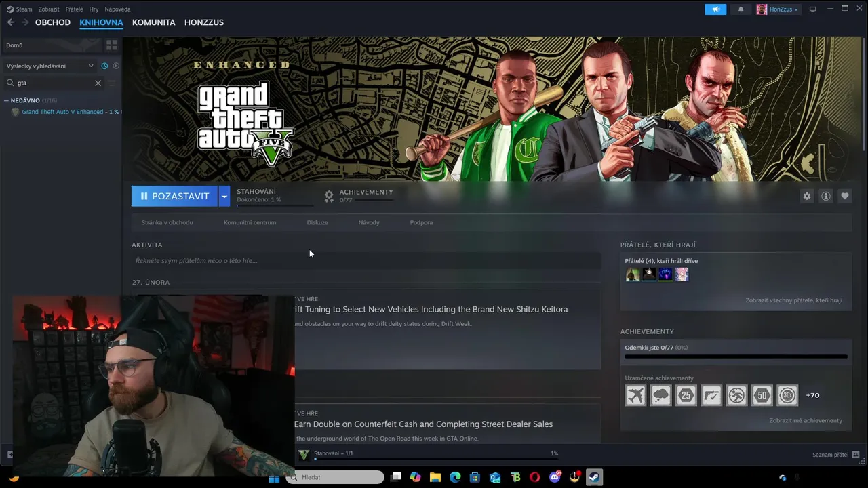Click the 25 badge locked achievement
Image resolution: width=868 pixels, height=488 pixels.
[x=686, y=395]
